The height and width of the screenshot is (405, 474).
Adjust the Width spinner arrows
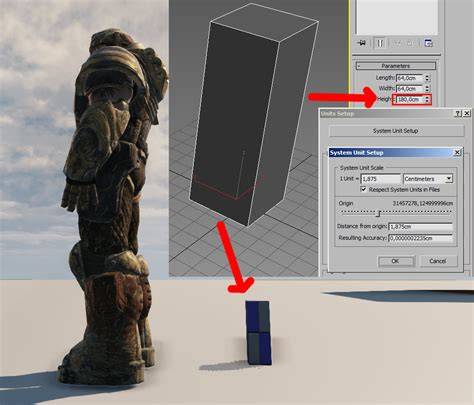(427, 89)
